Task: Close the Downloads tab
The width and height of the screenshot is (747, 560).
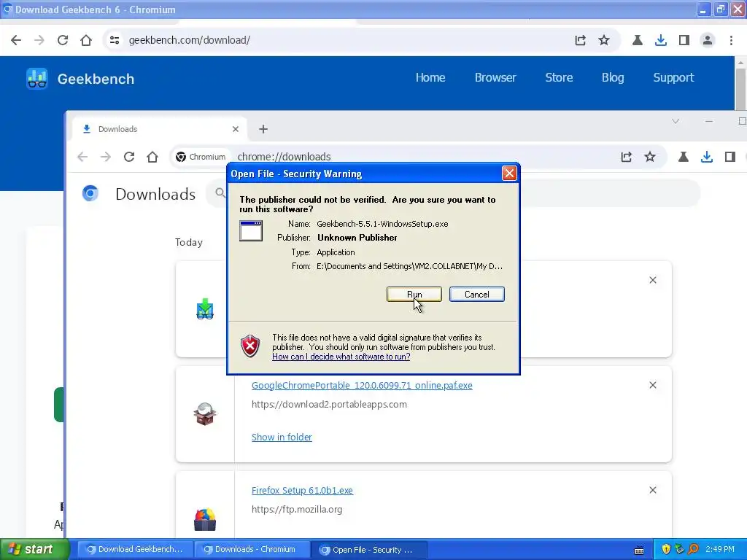Action: point(236,129)
